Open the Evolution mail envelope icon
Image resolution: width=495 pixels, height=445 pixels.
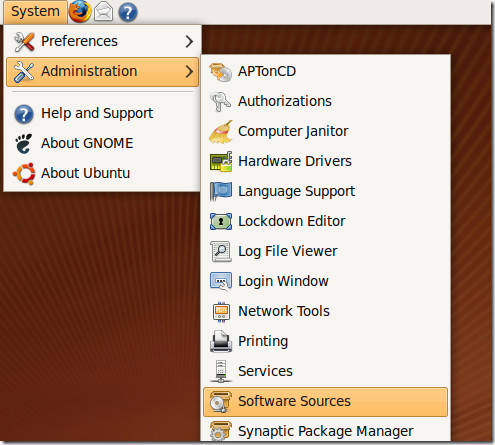[103, 12]
